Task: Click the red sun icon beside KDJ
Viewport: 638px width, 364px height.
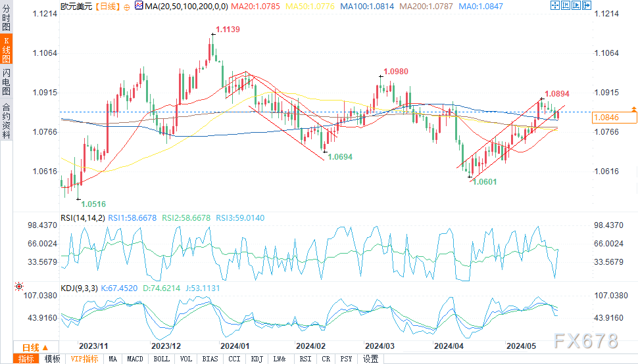Action: [18, 286]
